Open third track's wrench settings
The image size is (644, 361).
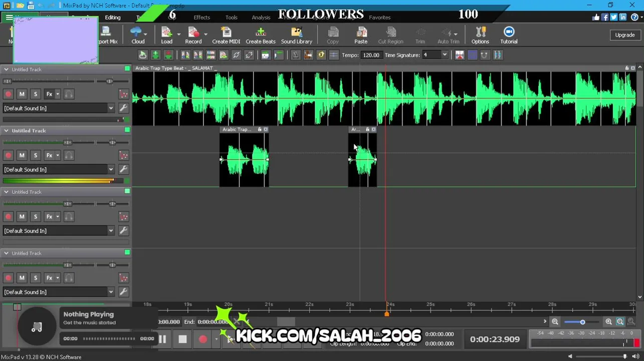pyautogui.click(x=123, y=231)
